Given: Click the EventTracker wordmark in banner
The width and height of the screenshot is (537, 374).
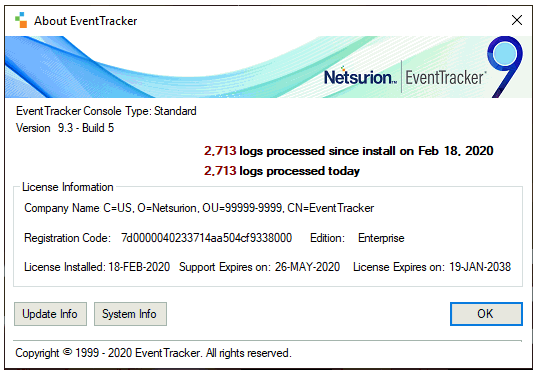Looking at the screenshot, I should tap(446, 77).
